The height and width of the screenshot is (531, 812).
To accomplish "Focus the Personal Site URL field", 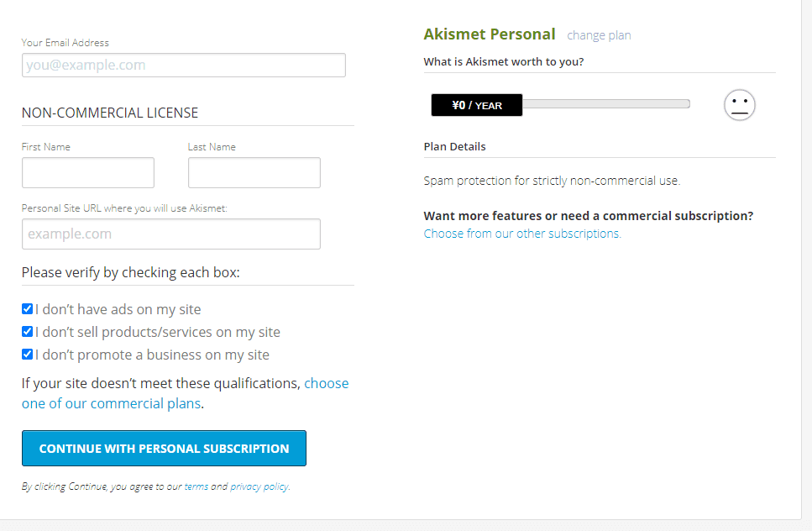I will (171, 234).
